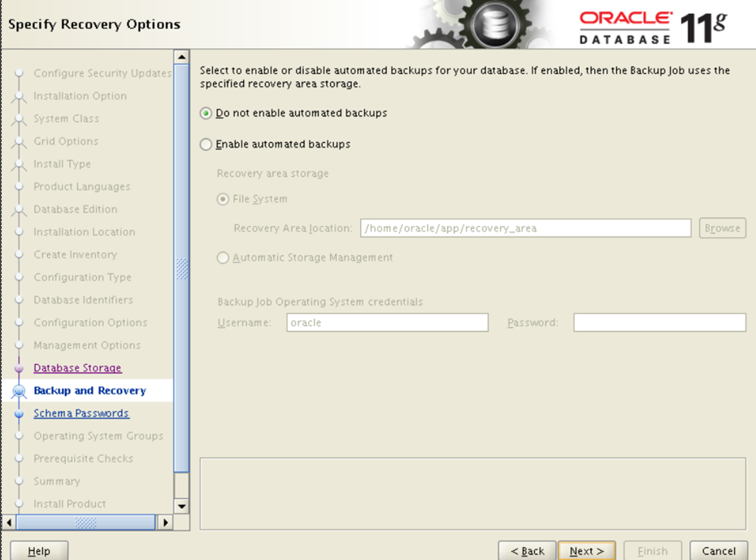Choose File System recovery storage
The image size is (756, 560).
(223, 199)
